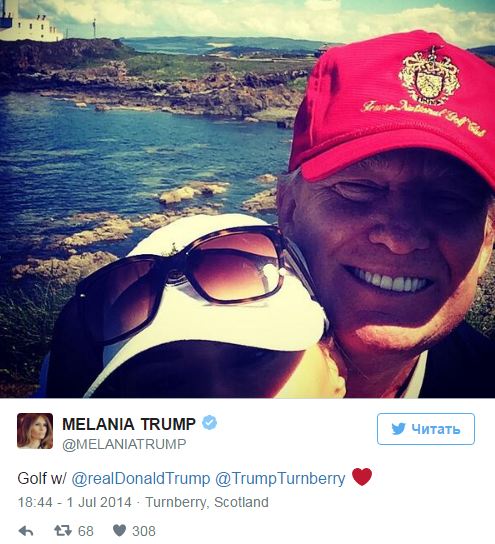
Task: Click the reply arrow icon
Action: click(26, 530)
